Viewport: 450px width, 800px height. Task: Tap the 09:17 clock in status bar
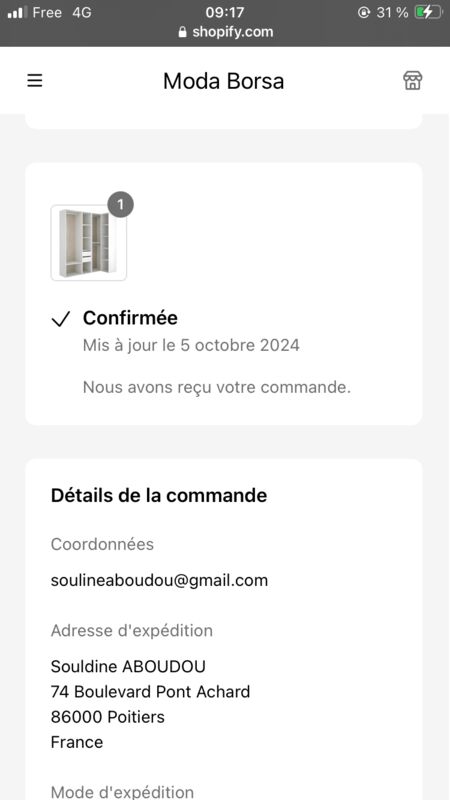[x=225, y=12]
